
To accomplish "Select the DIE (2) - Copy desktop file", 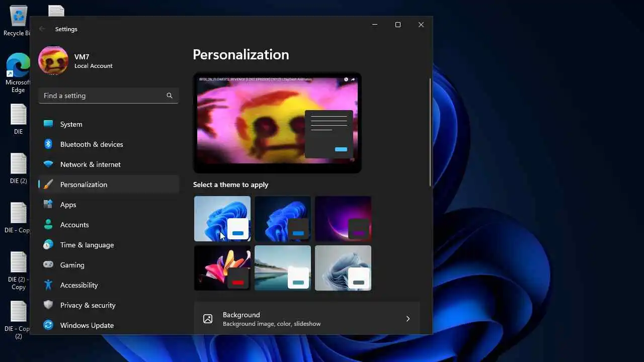I will pos(18,270).
